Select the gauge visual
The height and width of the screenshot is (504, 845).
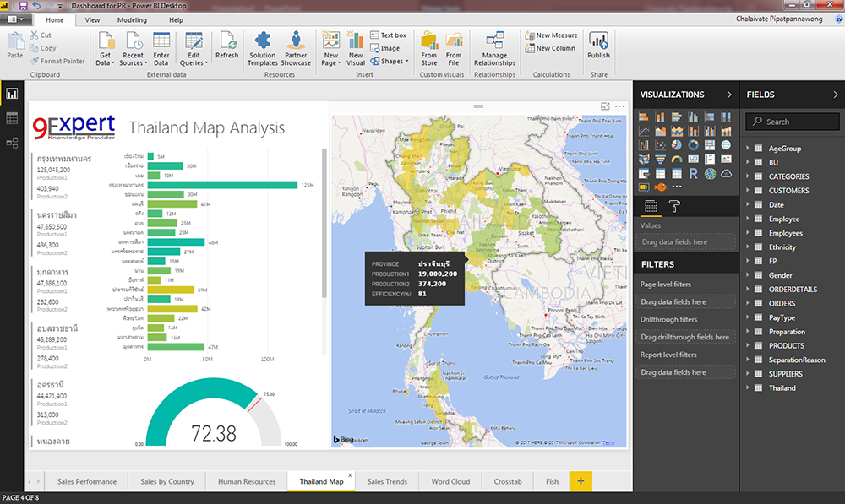(677, 159)
